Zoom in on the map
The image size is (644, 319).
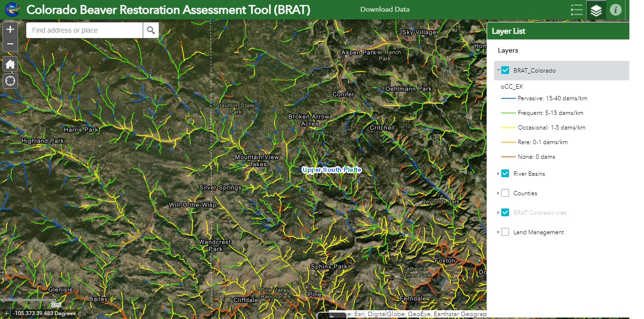click(x=10, y=29)
